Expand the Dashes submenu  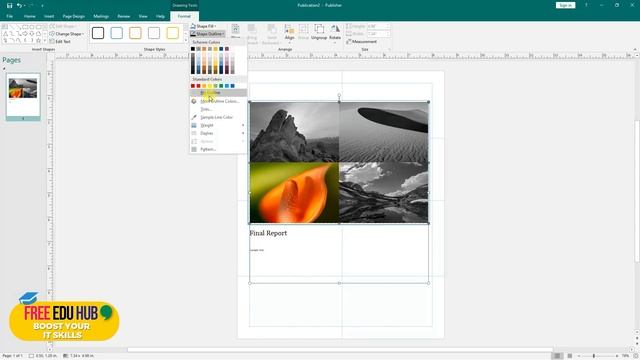218,133
